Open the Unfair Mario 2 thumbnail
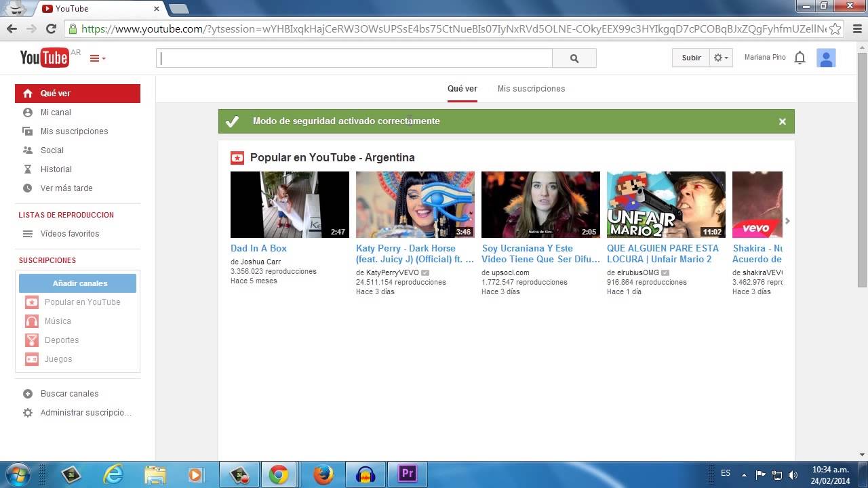This screenshot has height=488, width=868. coord(666,205)
